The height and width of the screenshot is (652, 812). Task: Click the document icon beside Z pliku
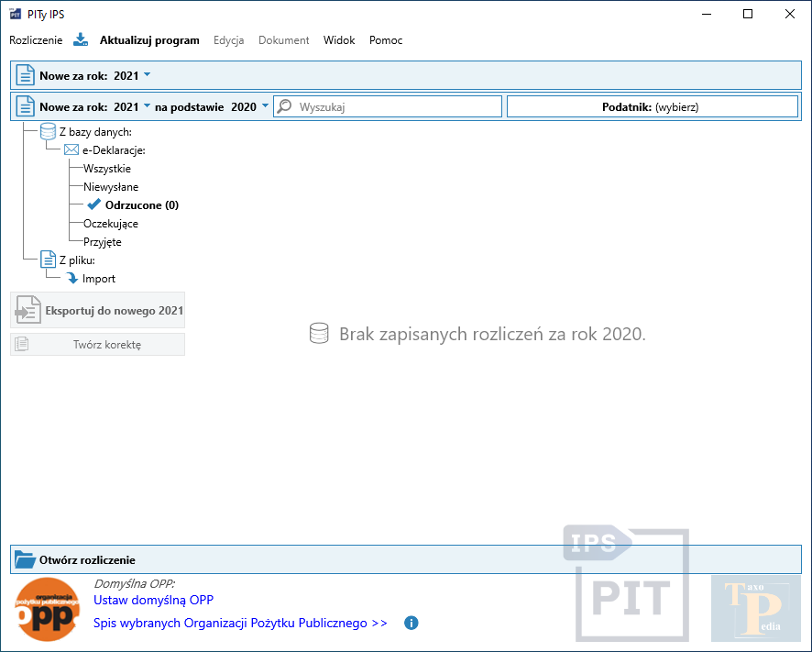coord(49,260)
